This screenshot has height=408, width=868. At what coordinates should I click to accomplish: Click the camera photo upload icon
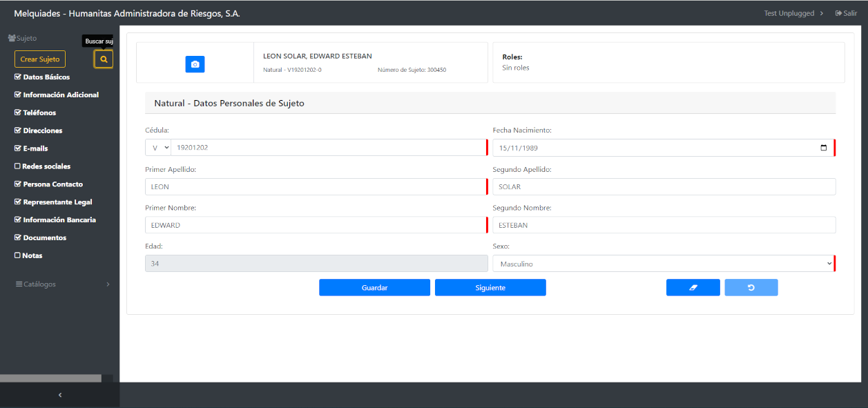(195, 64)
